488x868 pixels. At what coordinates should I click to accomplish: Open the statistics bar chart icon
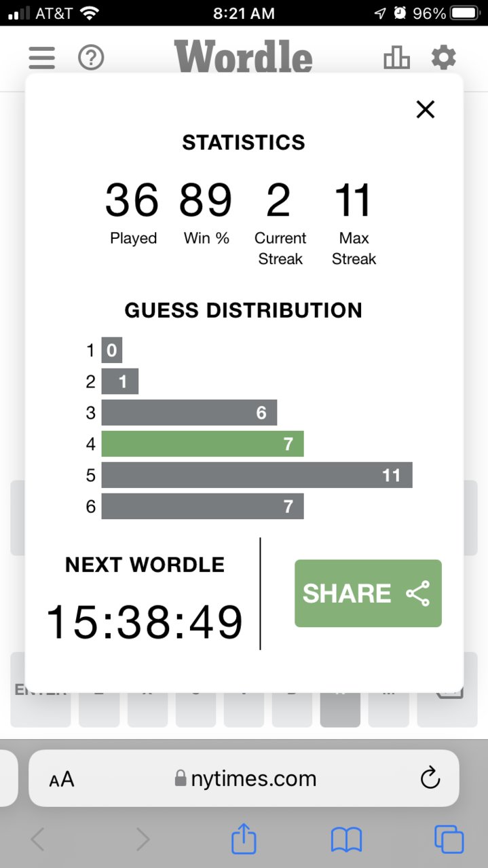(397, 58)
